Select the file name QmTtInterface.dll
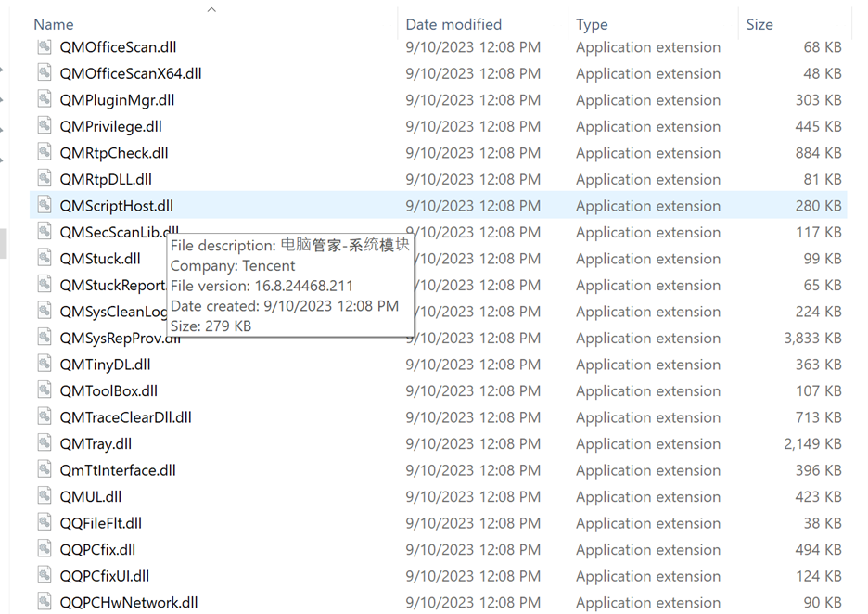 click(118, 470)
